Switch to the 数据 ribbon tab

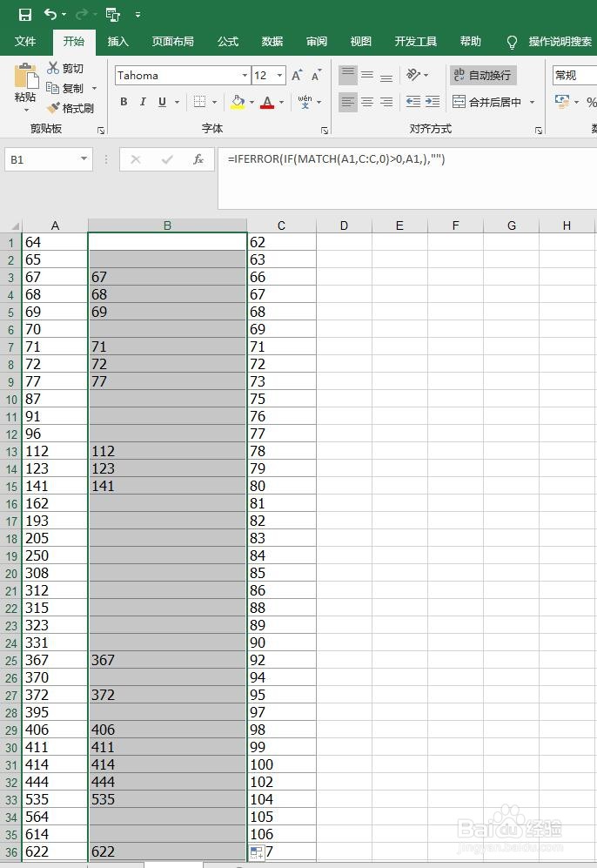coord(272,42)
